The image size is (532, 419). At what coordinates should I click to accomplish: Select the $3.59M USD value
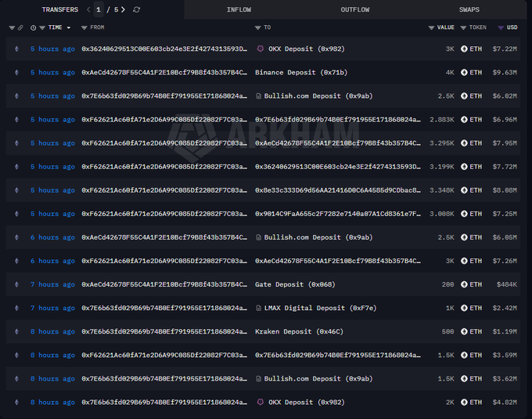[x=505, y=355]
